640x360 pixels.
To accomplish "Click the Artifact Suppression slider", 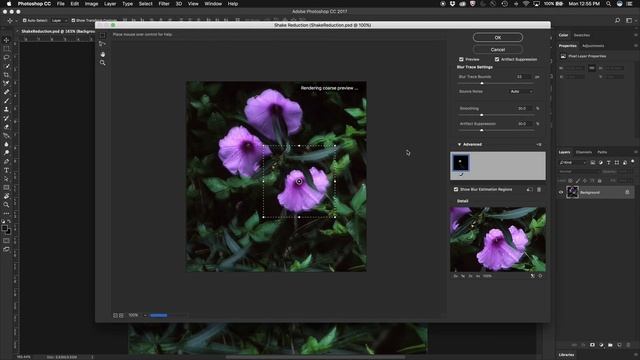I will point(496,130).
